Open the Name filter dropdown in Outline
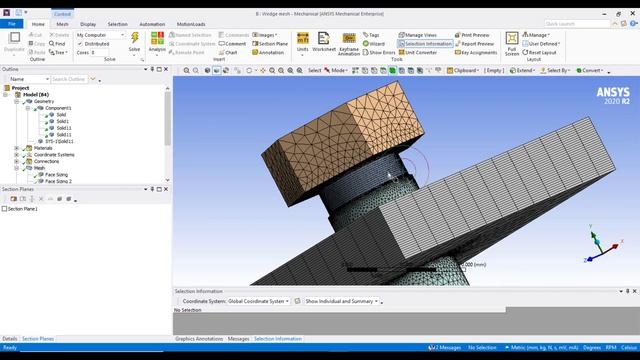640x360 pixels. coord(29,79)
